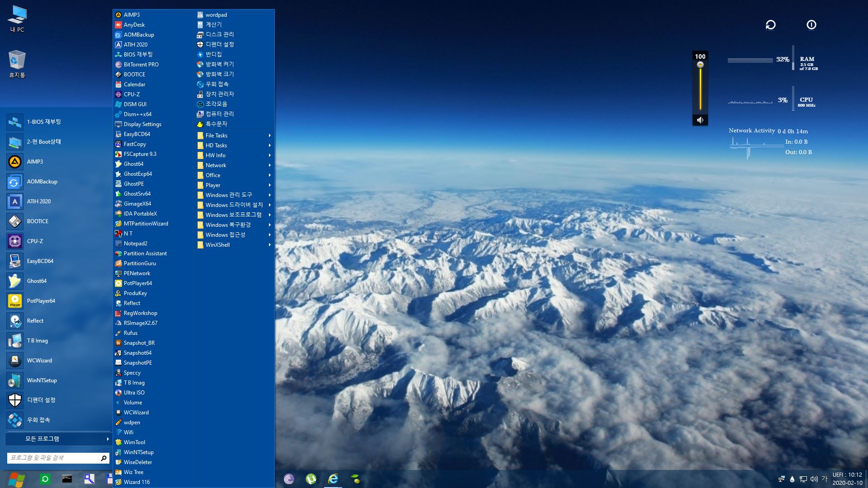The height and width of the screenshot is (488, 868).
Task: Click the search magnifier icon
Action: coord(104,458)
